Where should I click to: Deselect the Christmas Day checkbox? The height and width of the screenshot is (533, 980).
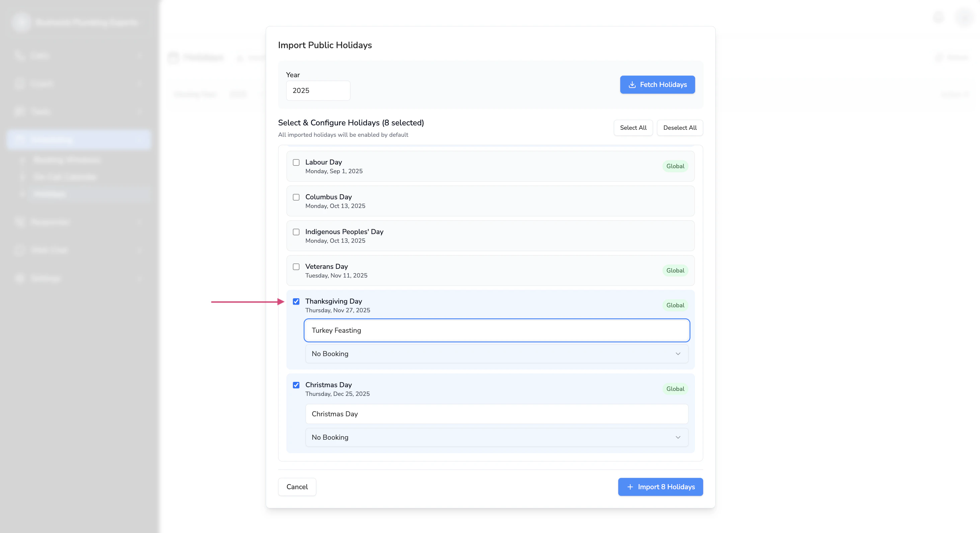pos(296,385)
